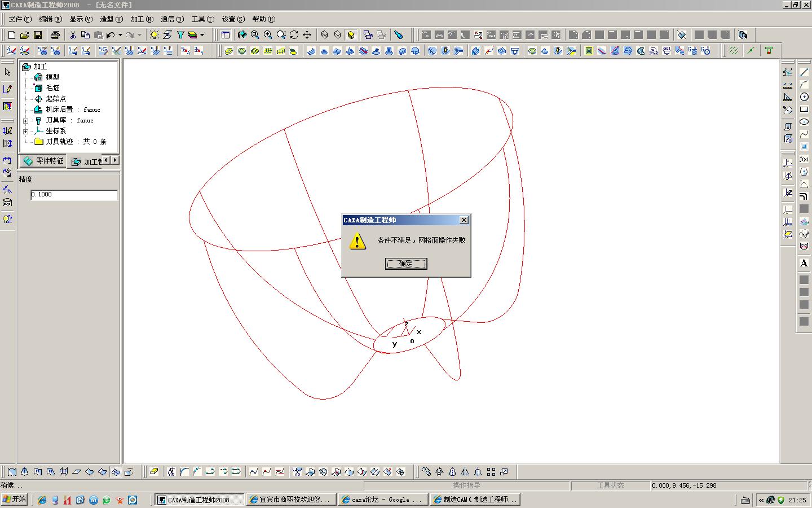The image size is (812, 508).
Task: Select 刀具轨迹 : 共 0 条 node
Action: click(76, 142)
